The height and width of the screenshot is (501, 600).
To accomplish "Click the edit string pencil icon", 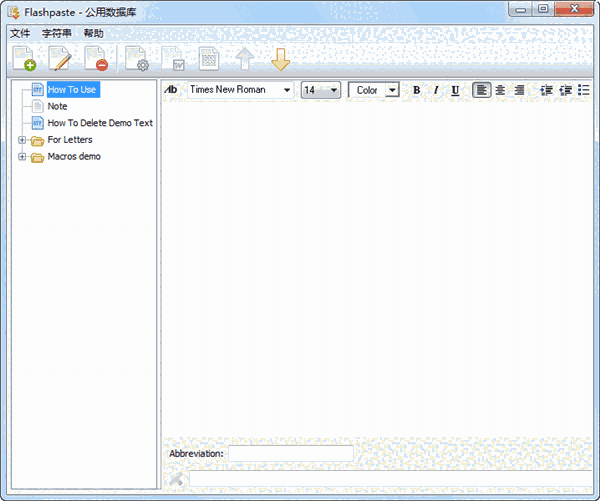I will (60, 59).
